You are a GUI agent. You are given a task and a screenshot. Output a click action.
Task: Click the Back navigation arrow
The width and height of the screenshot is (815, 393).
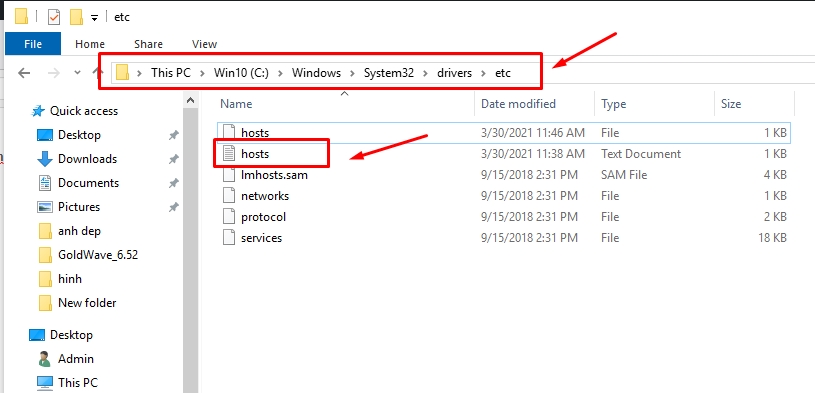coord(24,73)
